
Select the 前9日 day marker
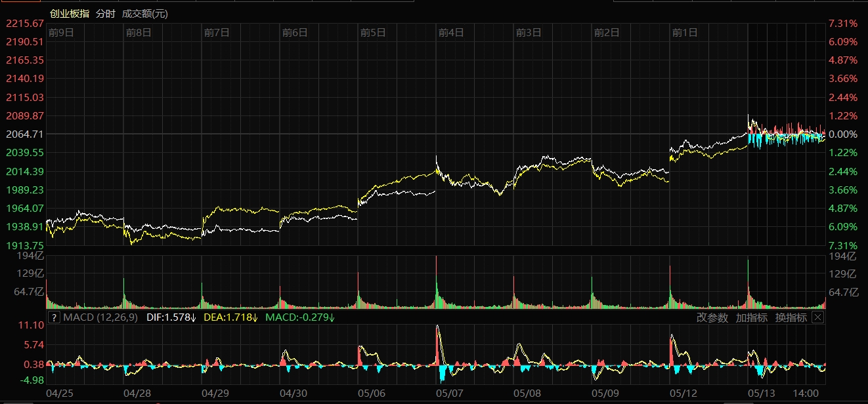[x=60, y=32]
